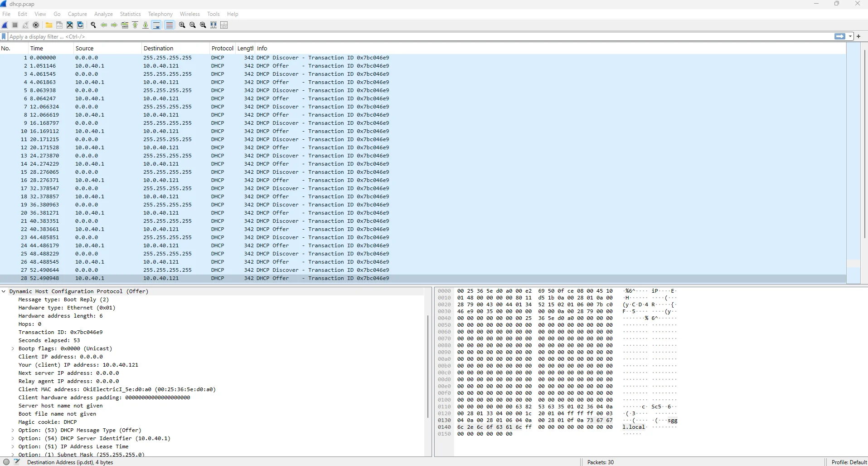Zoom in the main window text
Image resolution: width=868 pixels, height=466 pixels.
182,25
